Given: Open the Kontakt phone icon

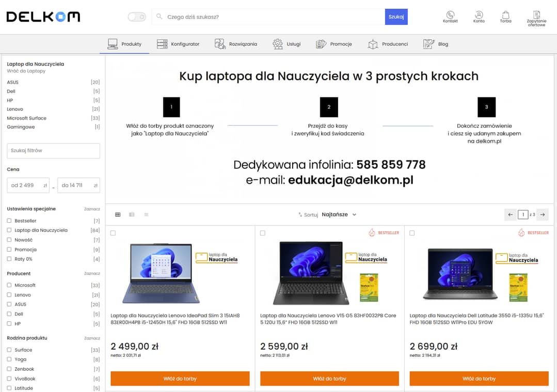Looking at the screenshot, I should point(450,15).
